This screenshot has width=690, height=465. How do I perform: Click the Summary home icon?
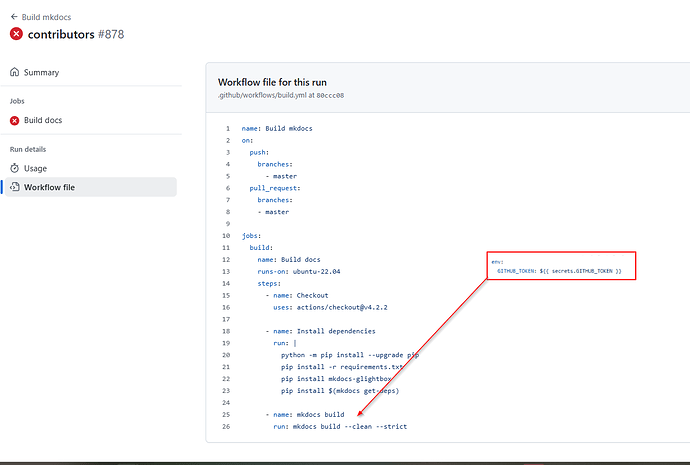pos(15,72)
